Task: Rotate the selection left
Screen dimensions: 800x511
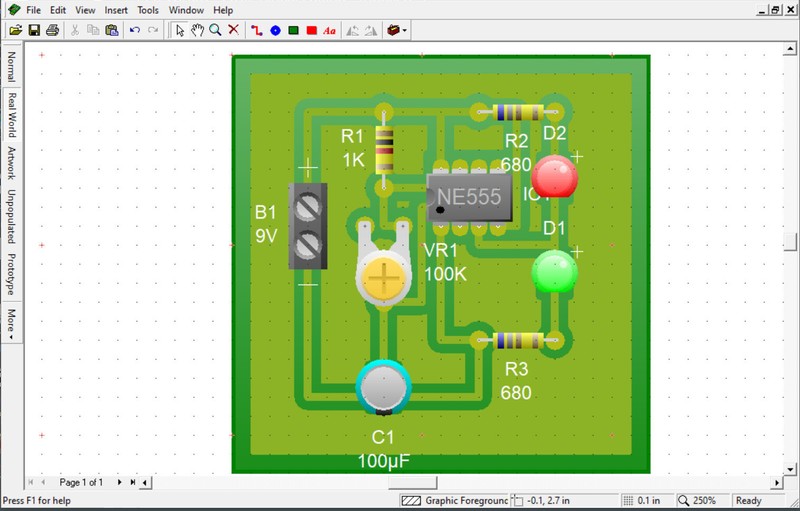Action: pyautogui.click(x=353, y=31)
